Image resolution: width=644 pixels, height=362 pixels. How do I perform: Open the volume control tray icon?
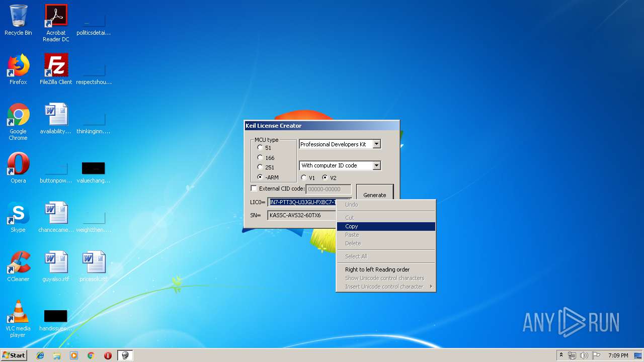[584, 355]
